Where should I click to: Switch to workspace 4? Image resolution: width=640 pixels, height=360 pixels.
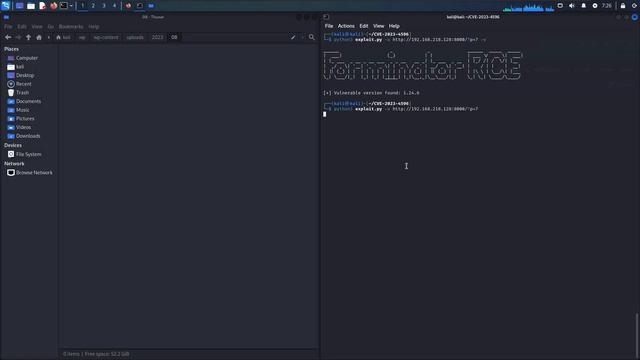[x=114, y=6]
